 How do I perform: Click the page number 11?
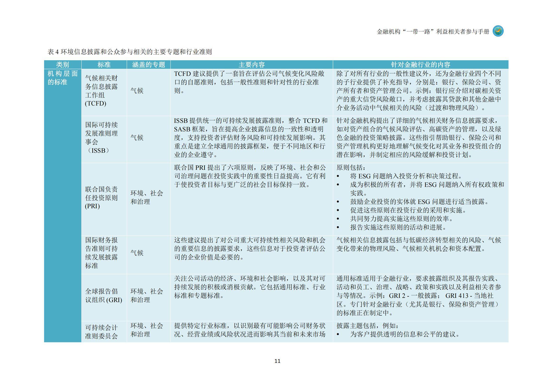point(277,361)
